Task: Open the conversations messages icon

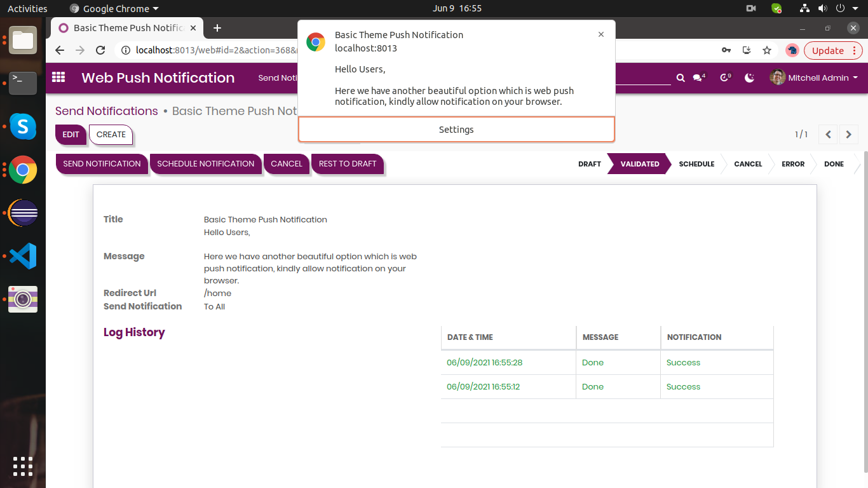Action: tap(699, 78)
